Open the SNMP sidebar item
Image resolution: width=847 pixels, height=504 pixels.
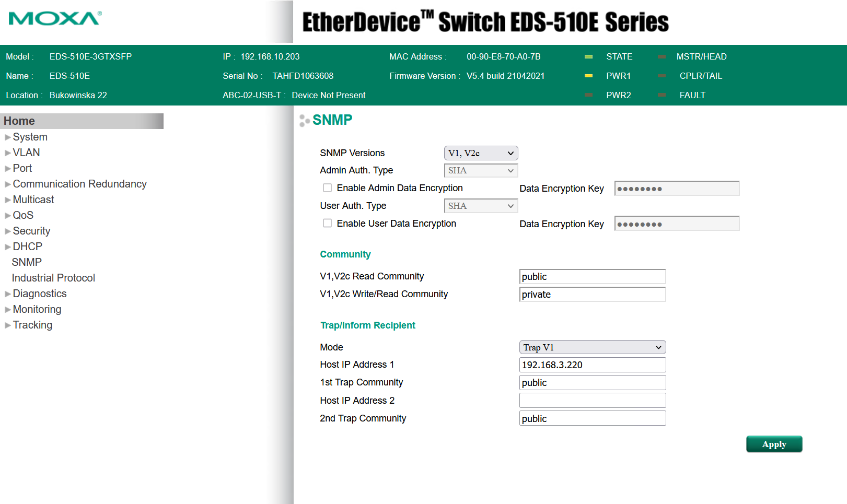click(27, 262)
